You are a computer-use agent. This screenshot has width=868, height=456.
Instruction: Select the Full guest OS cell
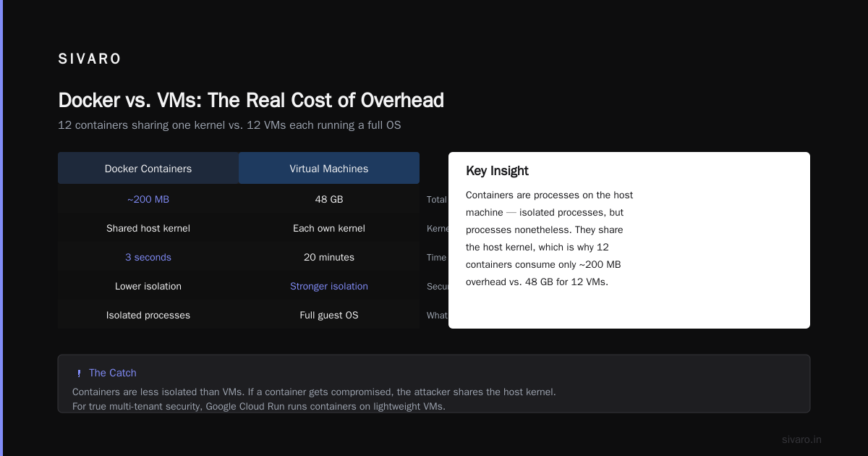(x=329, y=315)
